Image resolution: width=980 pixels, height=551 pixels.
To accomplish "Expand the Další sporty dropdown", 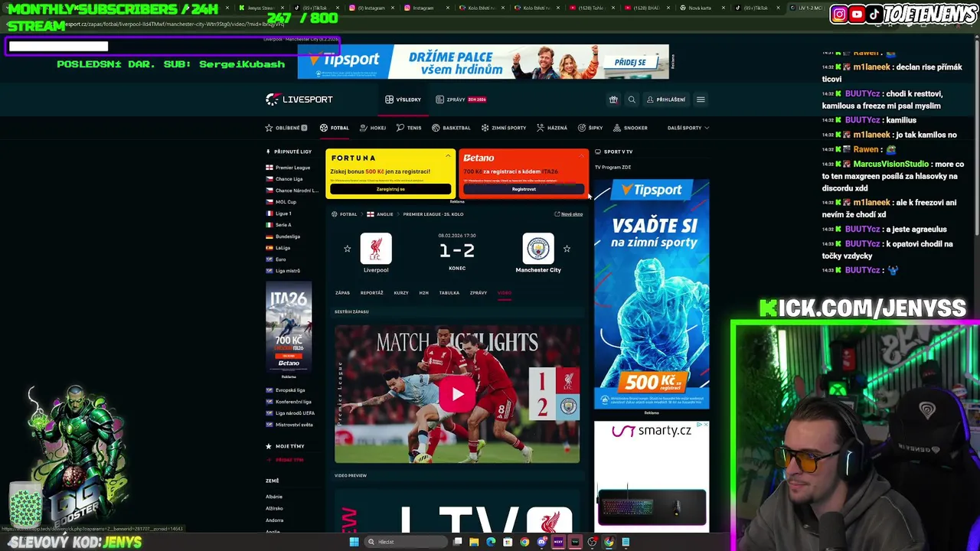I will (688, 128).
